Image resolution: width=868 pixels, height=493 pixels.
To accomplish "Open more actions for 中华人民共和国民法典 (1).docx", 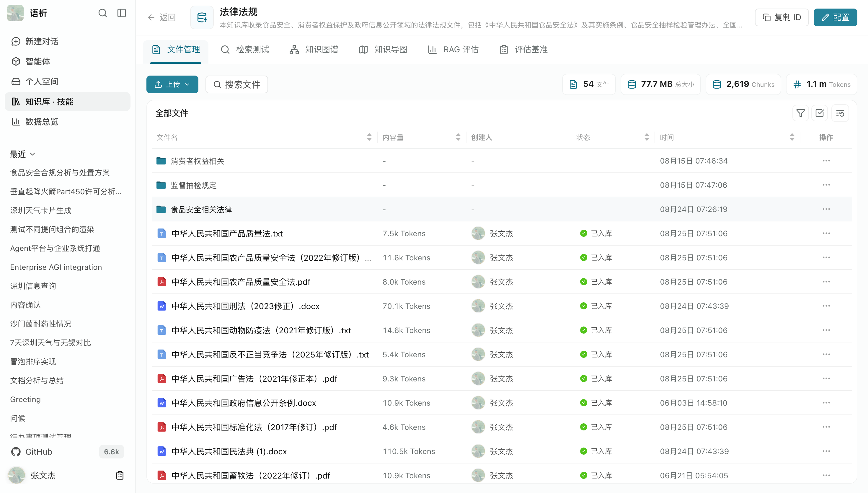I will [826, 451].
